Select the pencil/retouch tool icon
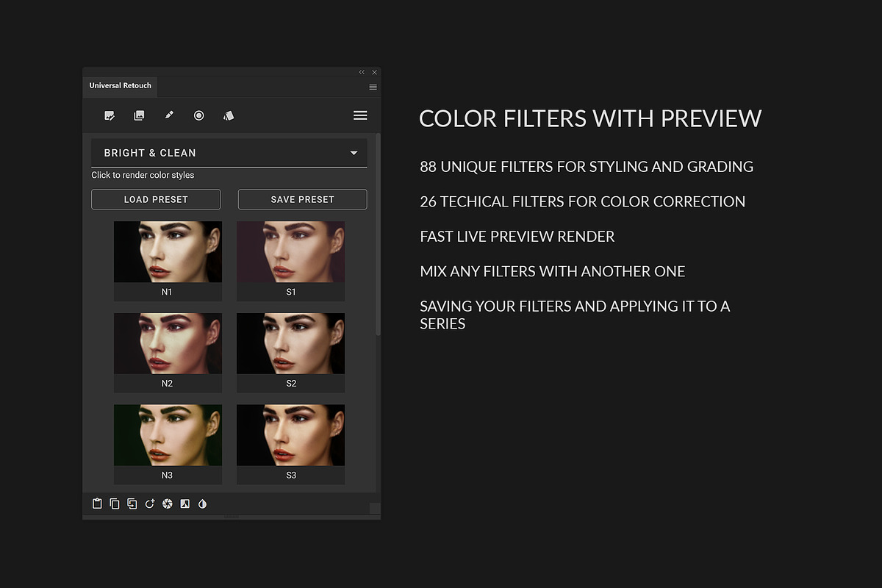This screenshot has height=588, width=882. pos(169,115)
